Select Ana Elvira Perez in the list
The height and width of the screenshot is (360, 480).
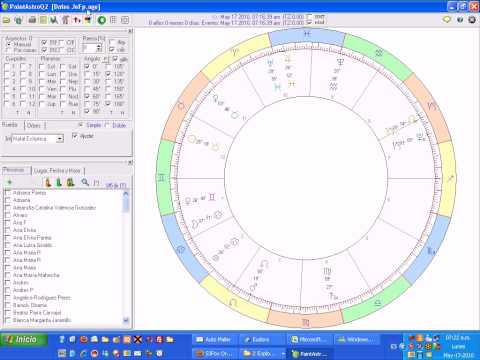click(32, 238)
